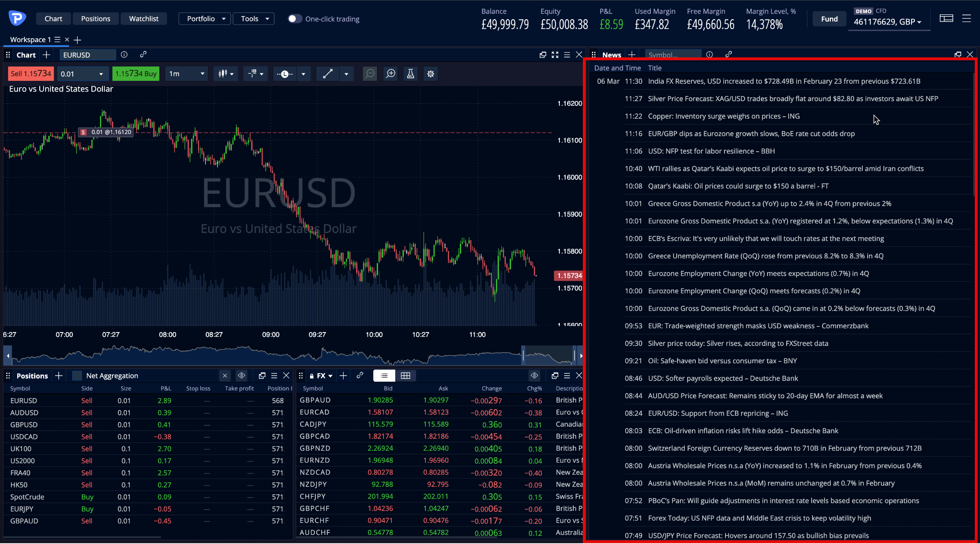Screen dimensions: 980x544
Task: Select the Positions panel tab
Action: [x=32, y=376]
